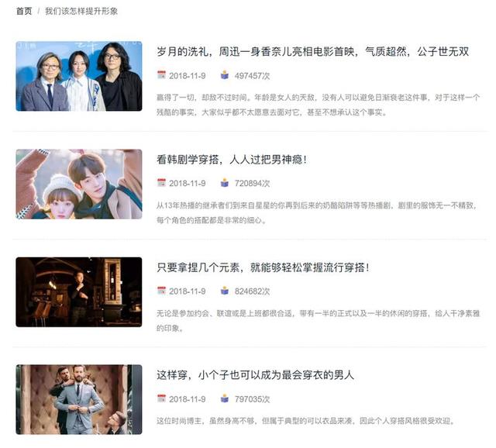
Task: Click the summary text starting 这位时尚博主
Action: (305, 421)
